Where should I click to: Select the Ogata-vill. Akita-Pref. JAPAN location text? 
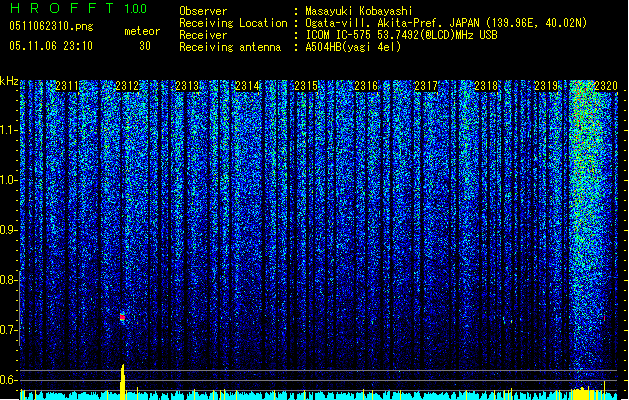[x=446, y=23]
